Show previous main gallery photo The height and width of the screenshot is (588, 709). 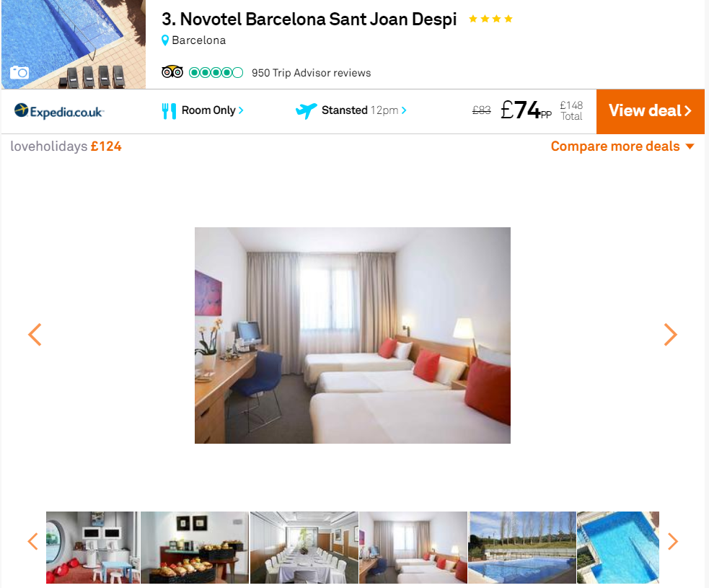(35, 335)
